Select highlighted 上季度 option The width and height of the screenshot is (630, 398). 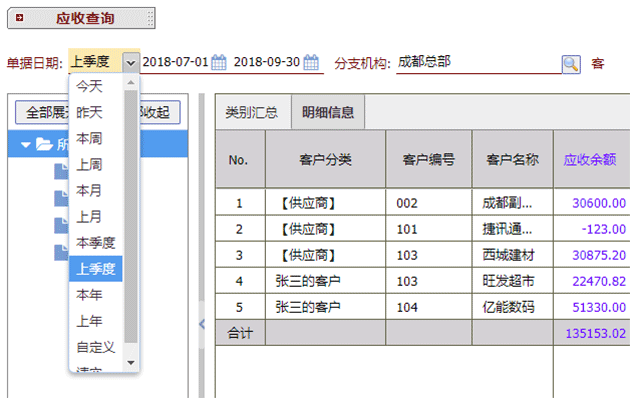coord(96,269)
